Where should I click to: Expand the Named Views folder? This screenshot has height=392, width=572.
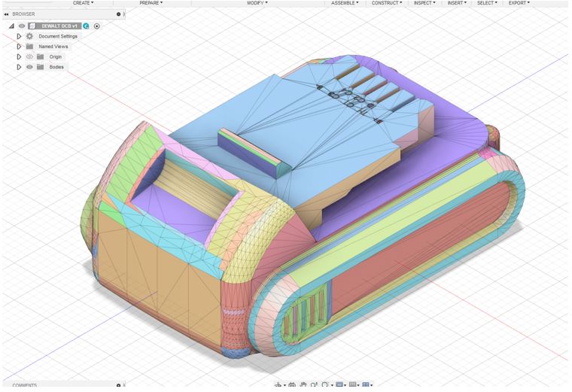[x=19, y=47]
